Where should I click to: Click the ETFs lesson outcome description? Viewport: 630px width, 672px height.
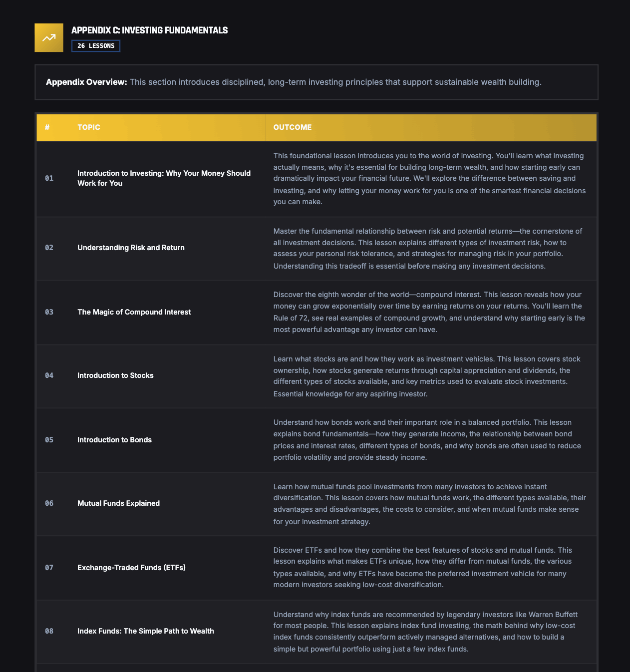coord(429,568)
